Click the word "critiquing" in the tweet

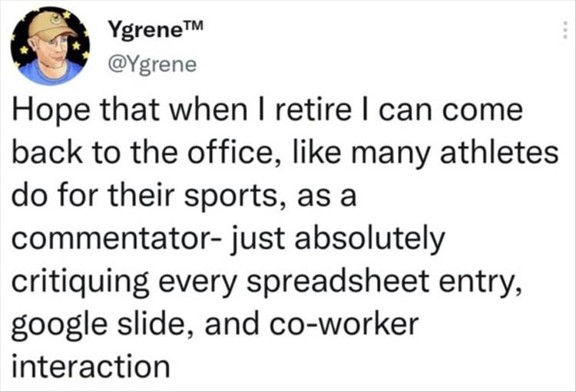click(81, 282)
